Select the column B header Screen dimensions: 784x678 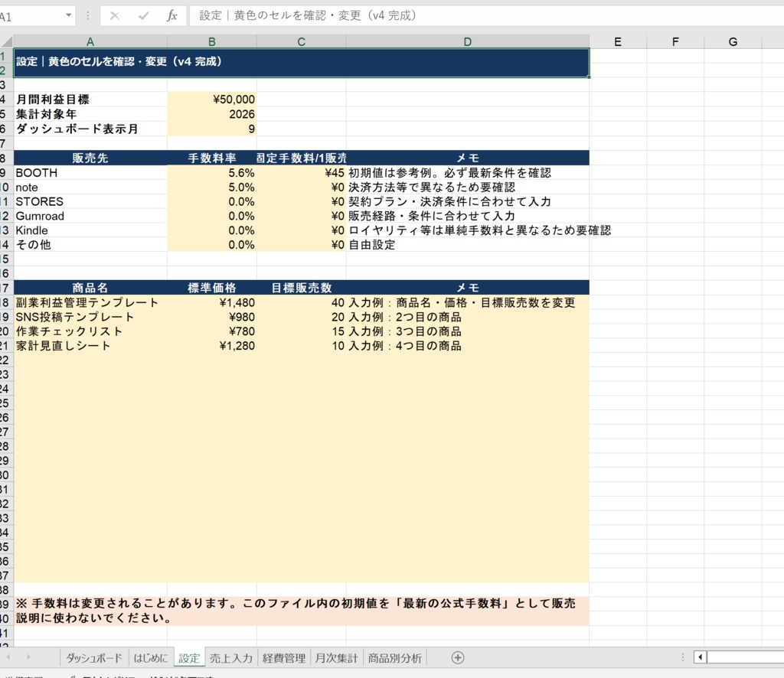coord(212,42)
